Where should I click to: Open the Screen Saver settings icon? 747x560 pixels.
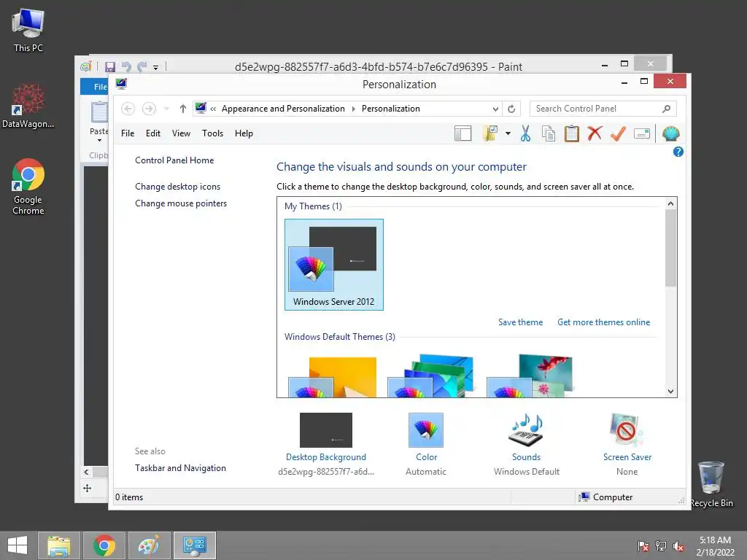627,430
